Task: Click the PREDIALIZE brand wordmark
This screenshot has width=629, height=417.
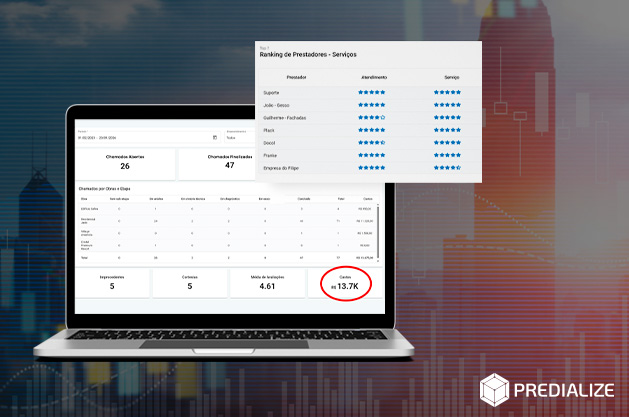Action: pyautogui.click(x=564, y=390)
